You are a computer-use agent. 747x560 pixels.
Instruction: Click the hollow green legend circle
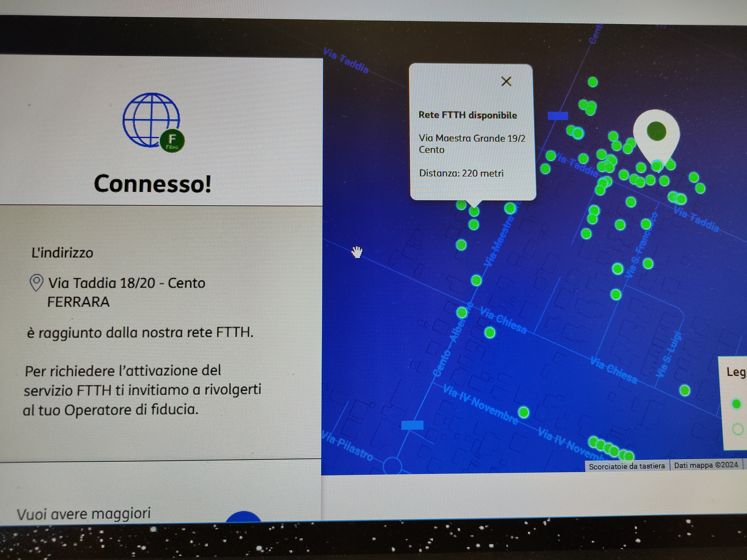coord(738,429)
